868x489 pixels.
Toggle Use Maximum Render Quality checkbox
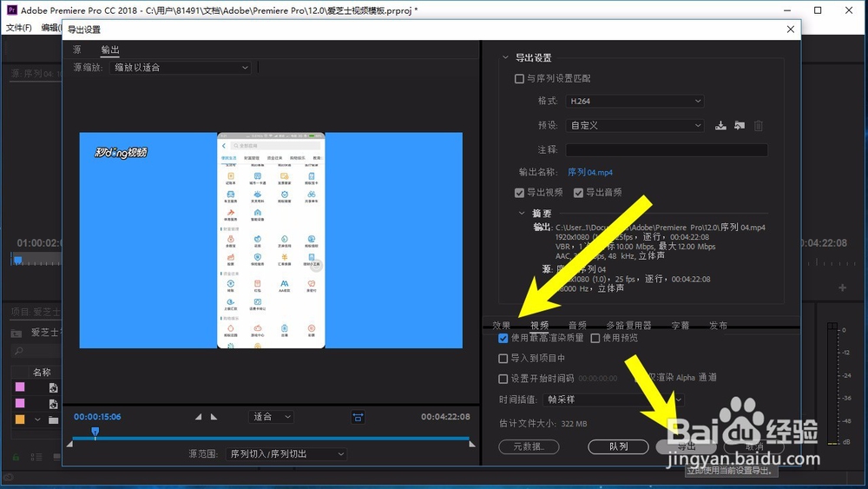(503, 338)
